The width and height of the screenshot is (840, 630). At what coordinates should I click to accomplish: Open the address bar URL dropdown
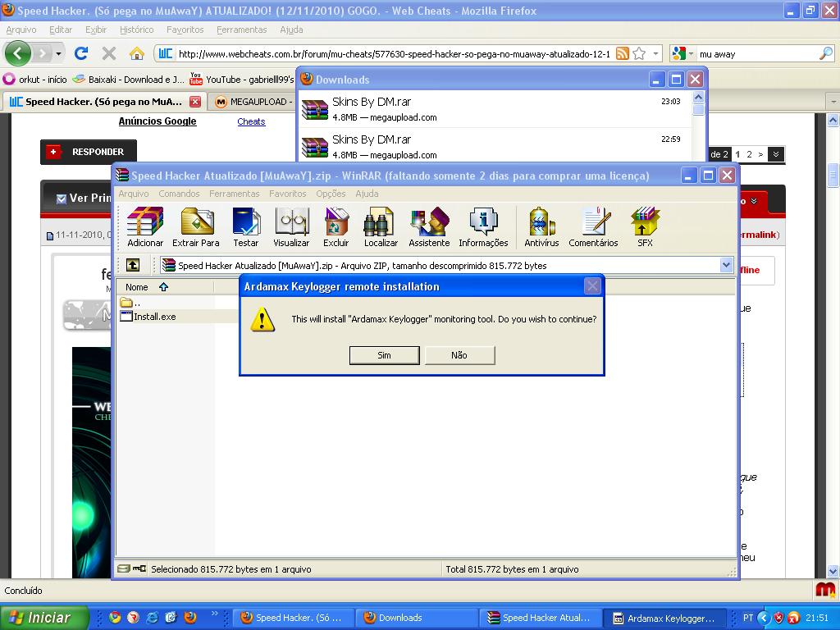[655, 53]
